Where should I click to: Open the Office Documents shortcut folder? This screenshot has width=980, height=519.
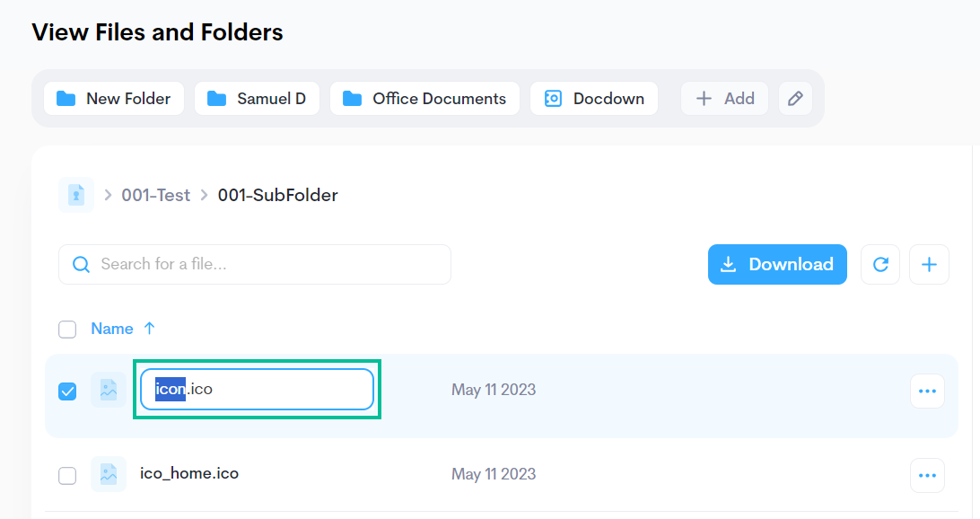pos(425,98)
